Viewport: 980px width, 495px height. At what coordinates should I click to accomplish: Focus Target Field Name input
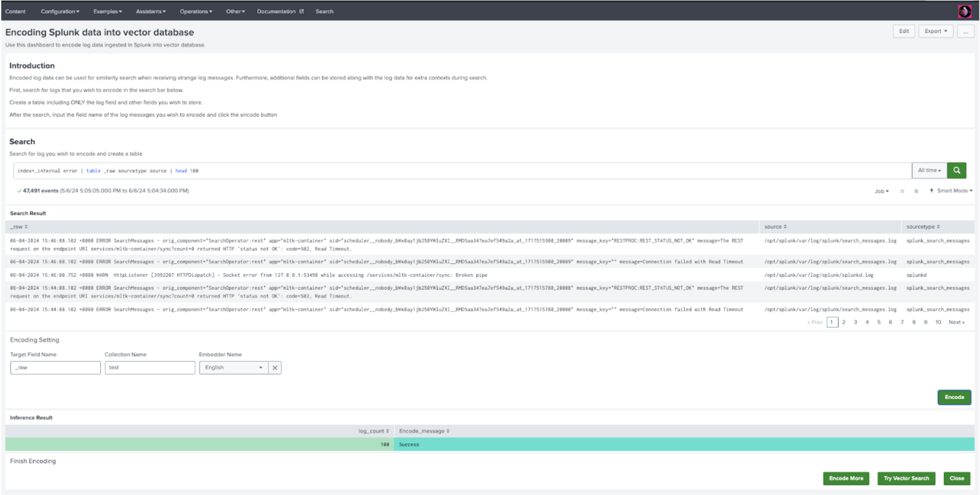(x=55, y=368)
